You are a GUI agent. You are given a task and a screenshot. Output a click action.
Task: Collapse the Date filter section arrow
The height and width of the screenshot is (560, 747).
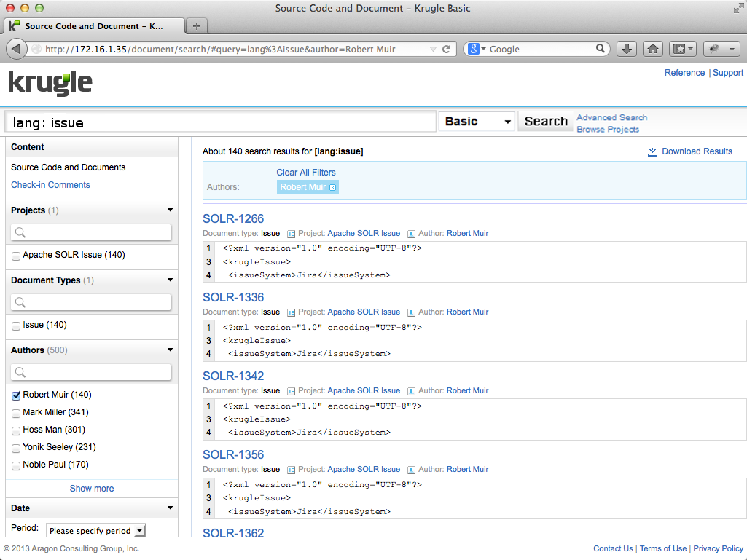(x=170, y=508)
